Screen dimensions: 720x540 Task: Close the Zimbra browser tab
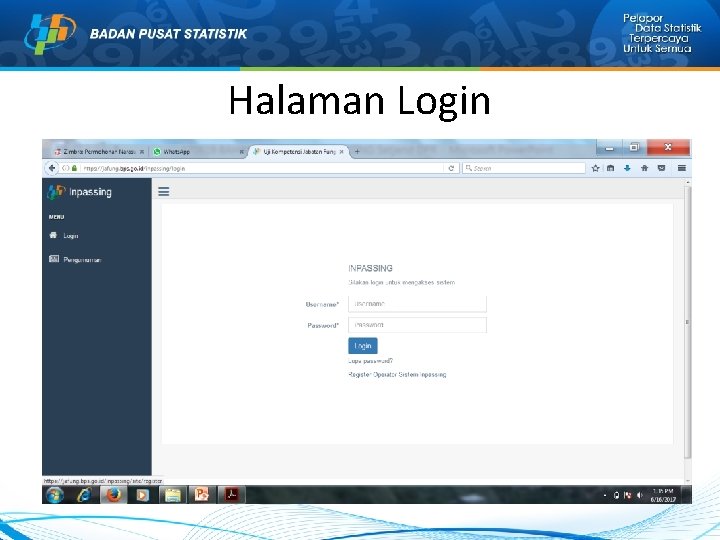coord(142,152)
